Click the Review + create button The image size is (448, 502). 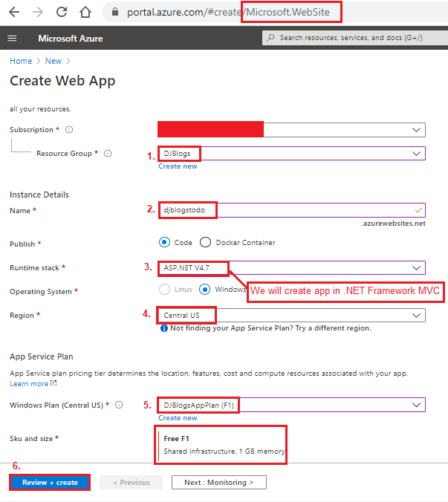[x=50, y=483]
